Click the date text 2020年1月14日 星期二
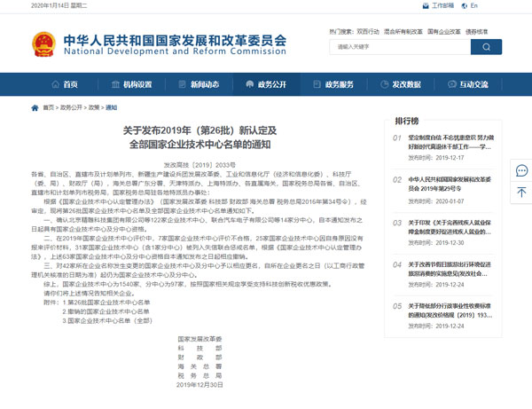Viewport: 532px width, 409px height. click(x=59, y=6)
